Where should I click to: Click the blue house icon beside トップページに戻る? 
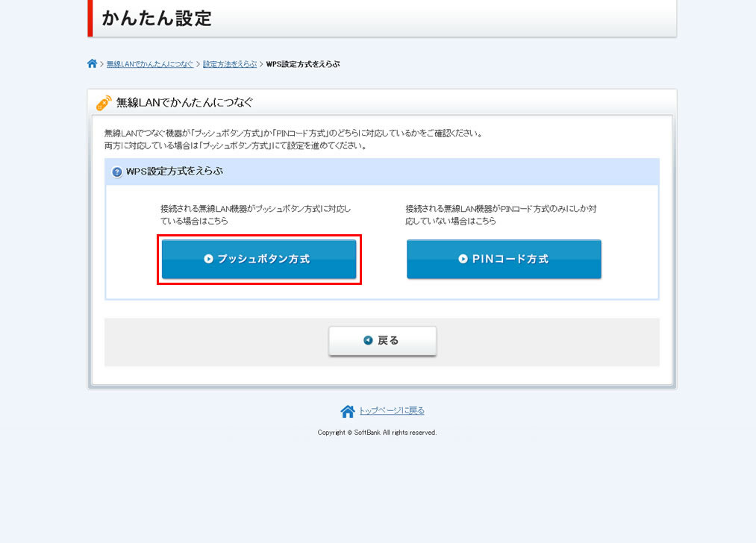point(347,411)
